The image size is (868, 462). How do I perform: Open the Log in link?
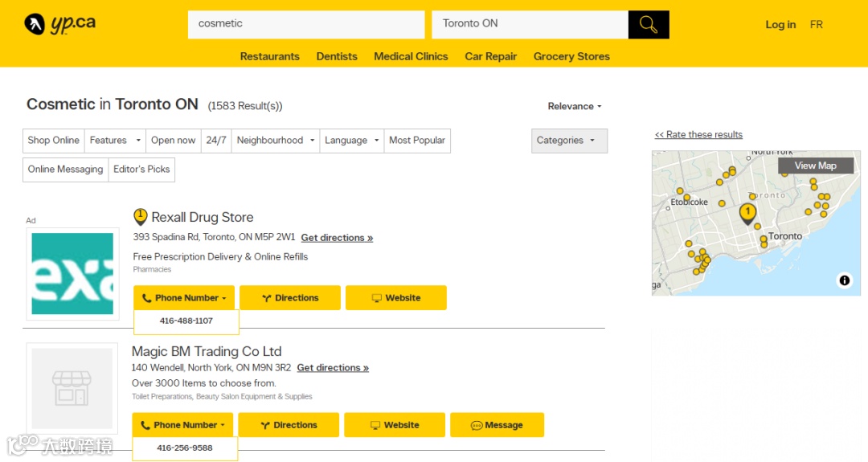pos(780,24)
